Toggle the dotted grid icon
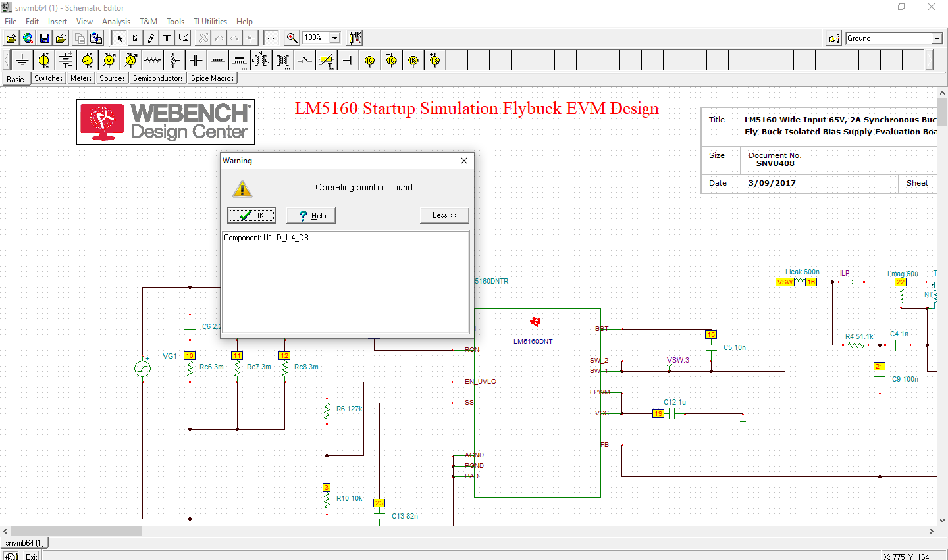This screenshot has height=560, width=948. tap(271, 38)
